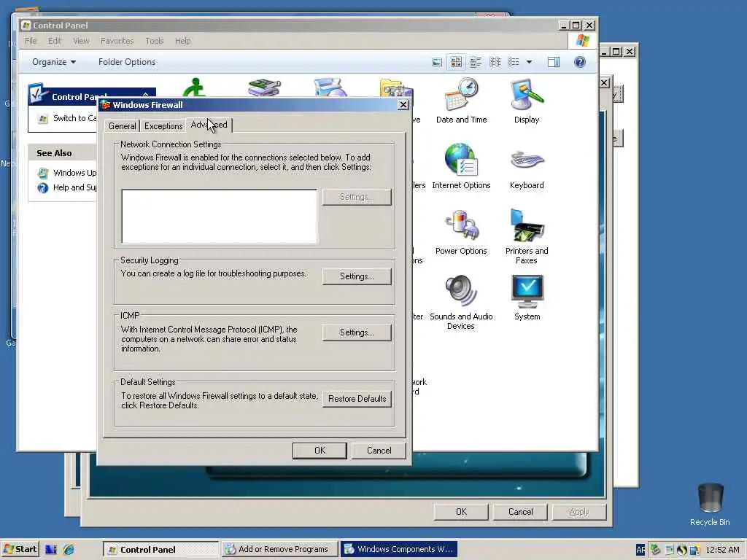Switch to Windows Components Wizard taskbar button
This screenshot has height=560, width=747.
pos(399,550)
